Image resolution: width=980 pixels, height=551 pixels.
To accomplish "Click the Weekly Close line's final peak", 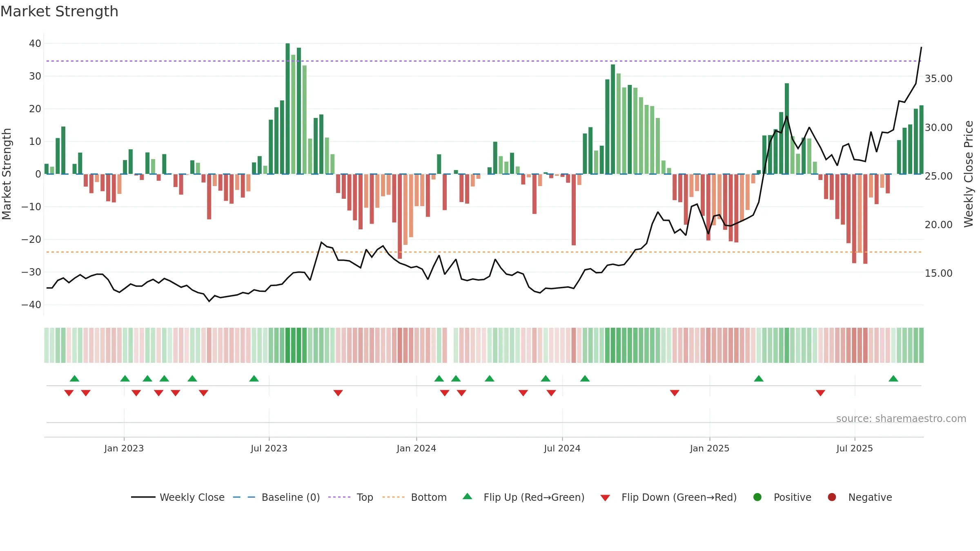I will [x=921, y=47].
